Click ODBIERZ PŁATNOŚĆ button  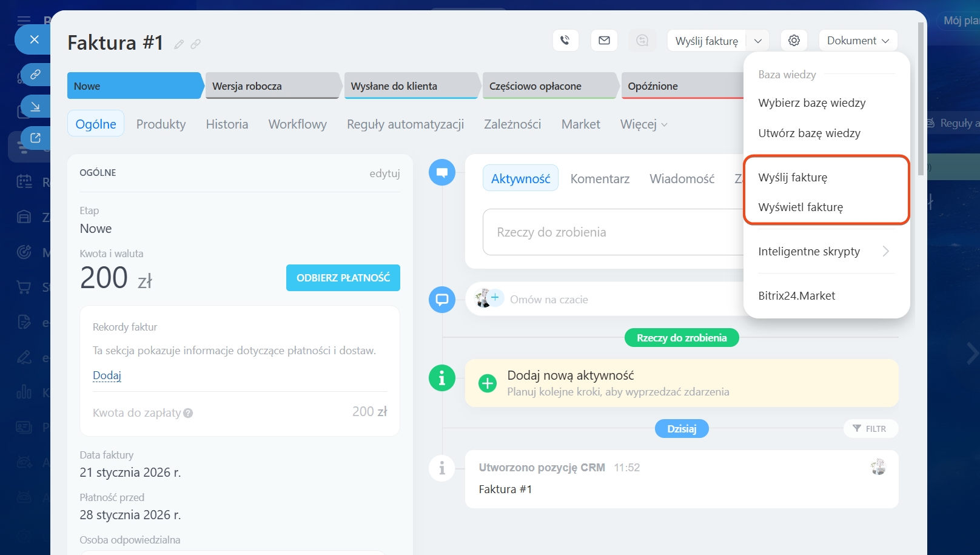343,278
